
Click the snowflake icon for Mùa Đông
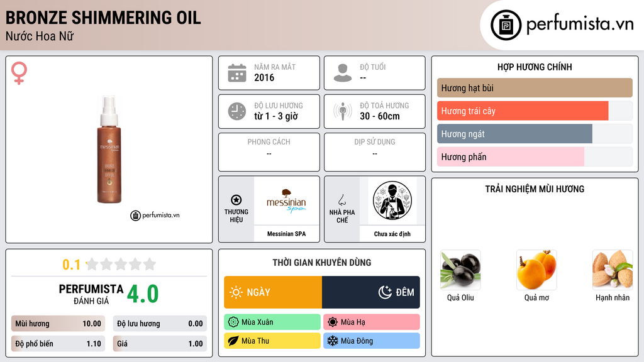333,341
